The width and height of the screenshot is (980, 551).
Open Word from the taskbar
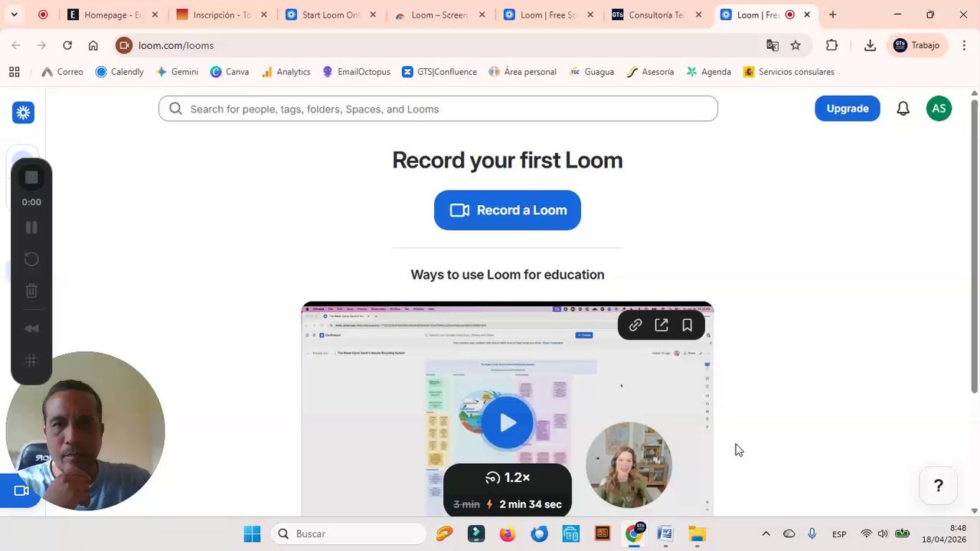click(x=665, y=533)
